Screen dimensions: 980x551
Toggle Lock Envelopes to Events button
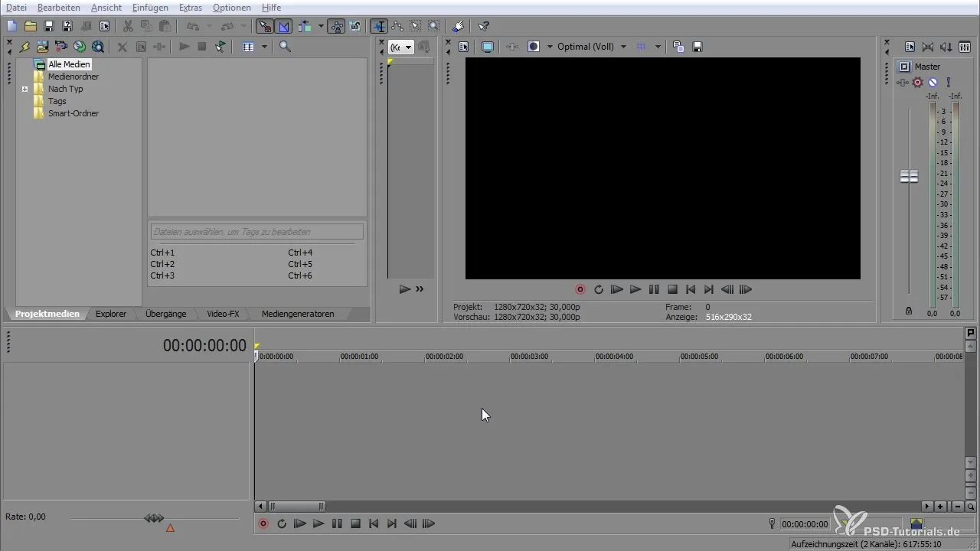[x=337, y=26]
